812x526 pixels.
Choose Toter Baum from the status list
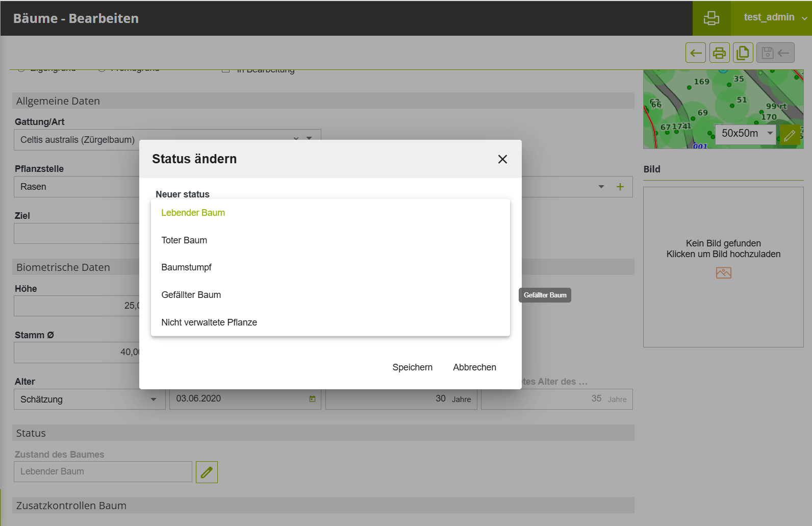[x=184, y=240]
